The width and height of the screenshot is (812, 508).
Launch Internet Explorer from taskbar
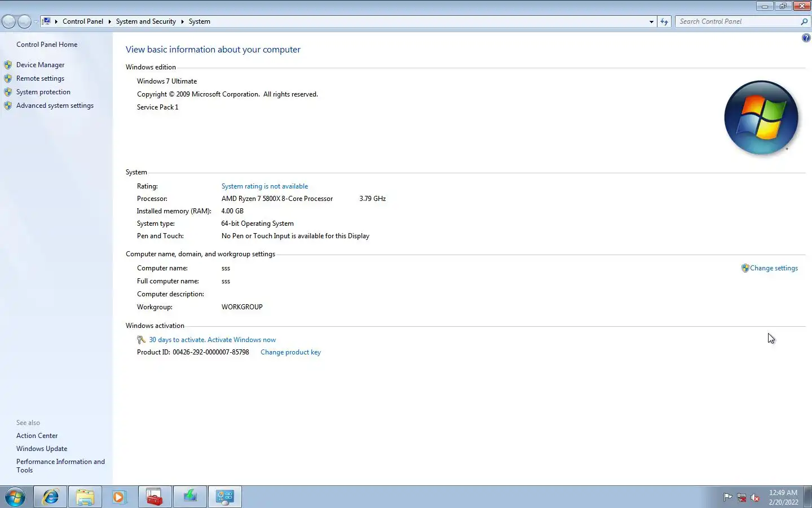50,497
